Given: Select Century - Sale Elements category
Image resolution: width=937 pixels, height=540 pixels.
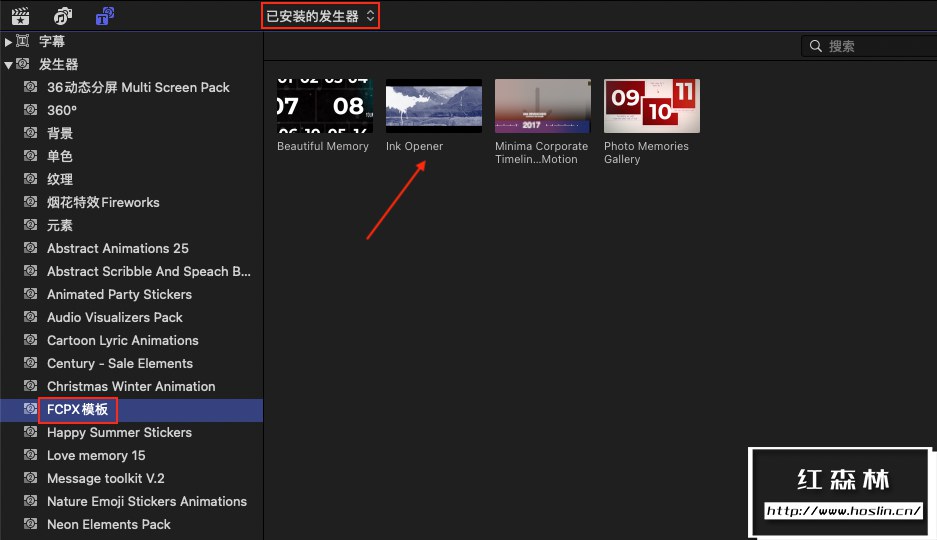Looking at the screenshot, I should click(131, 363).
